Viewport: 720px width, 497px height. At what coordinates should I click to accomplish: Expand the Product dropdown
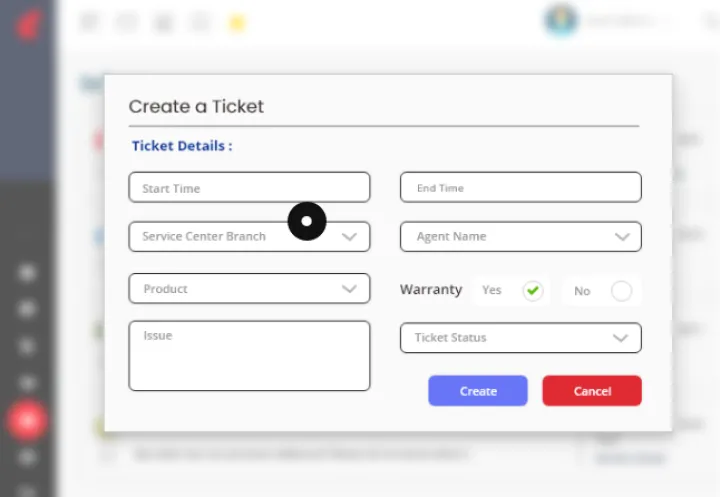pyautogui.click(x=249, y=288)
